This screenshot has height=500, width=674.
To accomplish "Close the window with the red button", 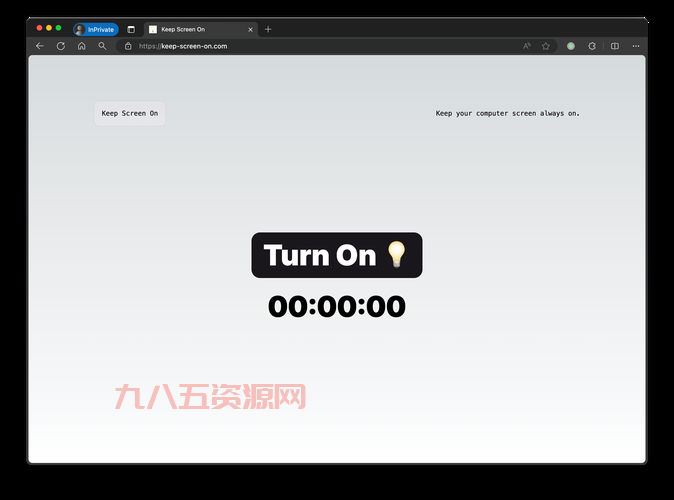I will coord(40,28).
